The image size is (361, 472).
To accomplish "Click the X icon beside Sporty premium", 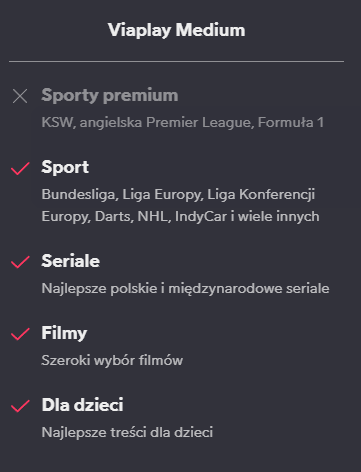I will pyautogui.click(x=20, y=96).
